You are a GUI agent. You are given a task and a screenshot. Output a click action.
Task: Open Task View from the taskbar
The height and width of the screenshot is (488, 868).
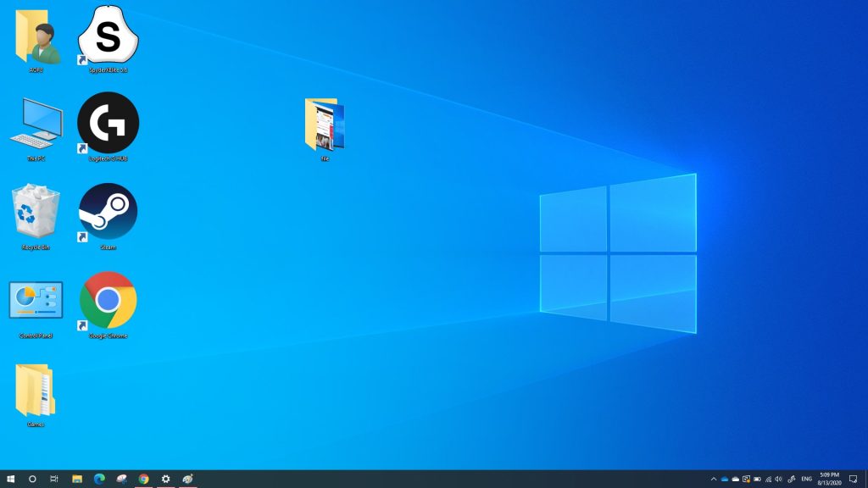point(54,480)
